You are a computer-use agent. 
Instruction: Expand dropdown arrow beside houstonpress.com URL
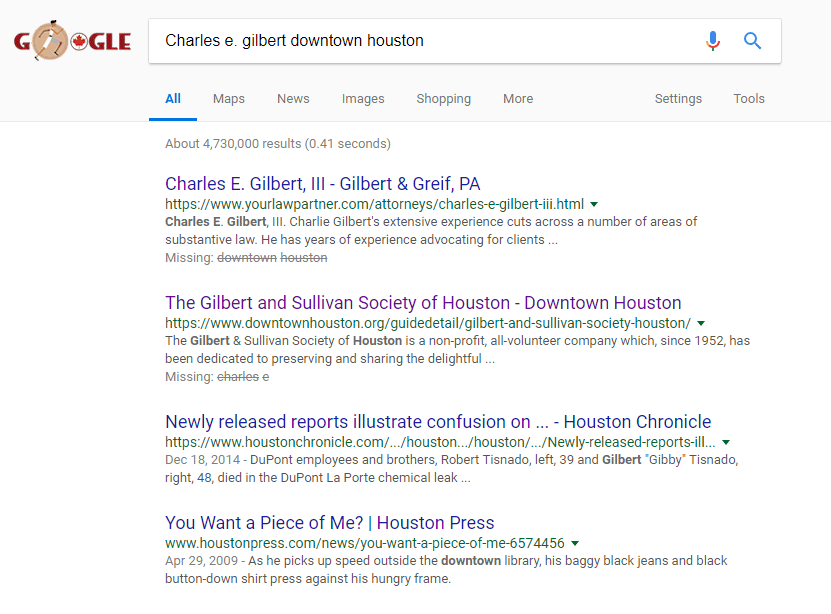[x=576, y=543]
